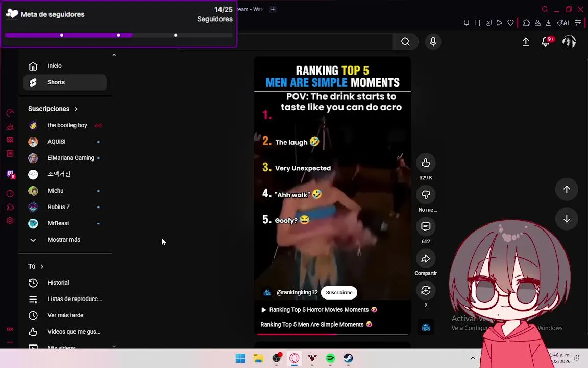Open Vídeos que me gustan
This screenshot has height=368, width=588.
click(x=65, y=332)
